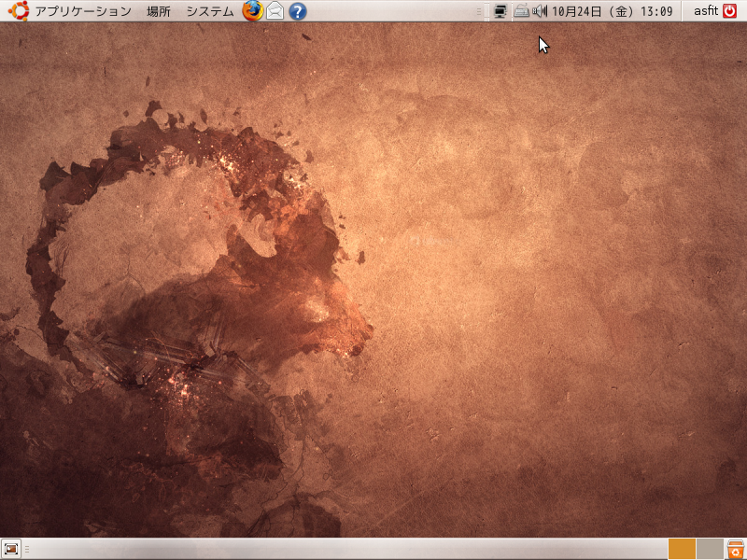Image resolution: width=747 pixels, height=560 pixels.
Task: Open the システム menu
Action: [x=210, y=11]
